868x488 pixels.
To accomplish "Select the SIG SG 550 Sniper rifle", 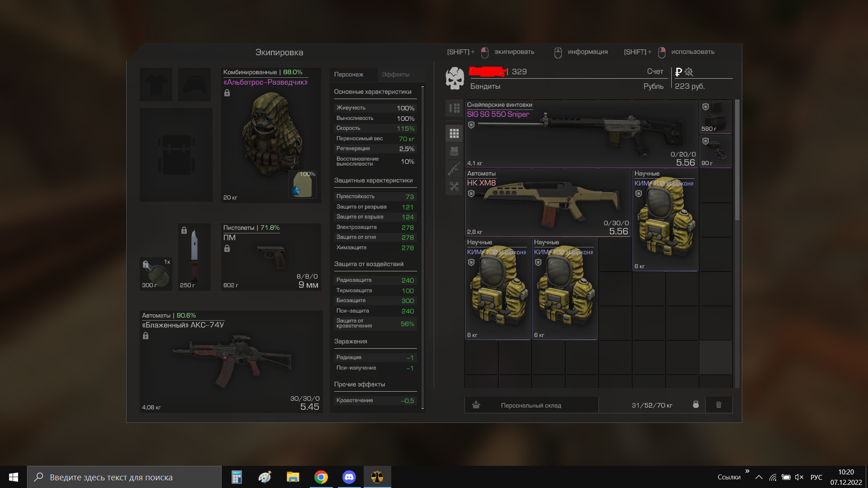I will click(582, 134).
